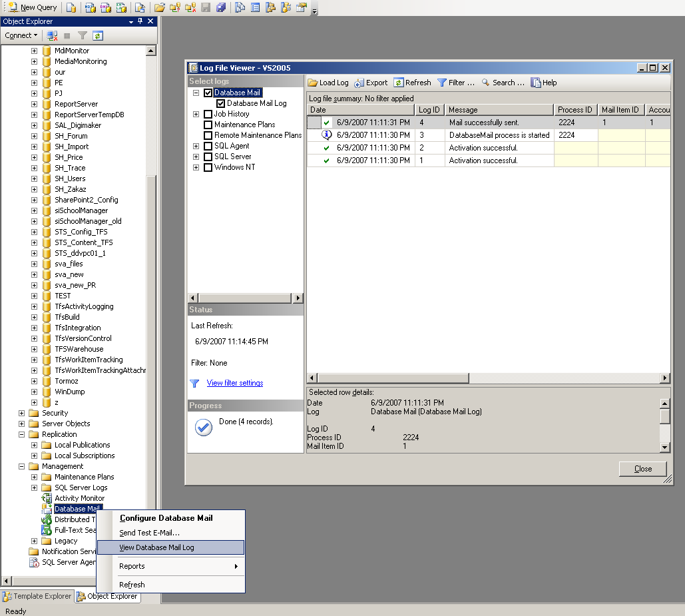The image size is (685, 616).
Task: Click the New Query toolbar button
Action: tap(33, 7)
